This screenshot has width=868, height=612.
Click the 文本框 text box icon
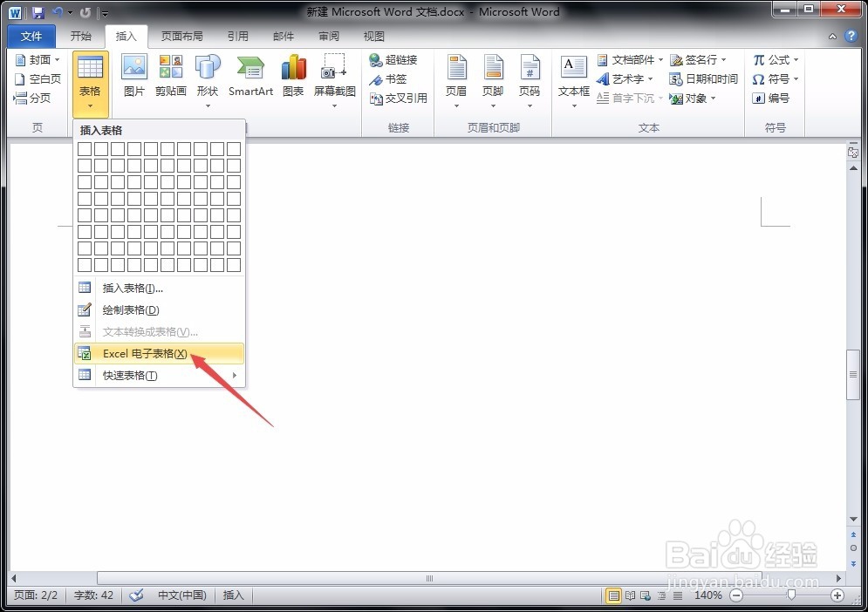coord(573,81)
